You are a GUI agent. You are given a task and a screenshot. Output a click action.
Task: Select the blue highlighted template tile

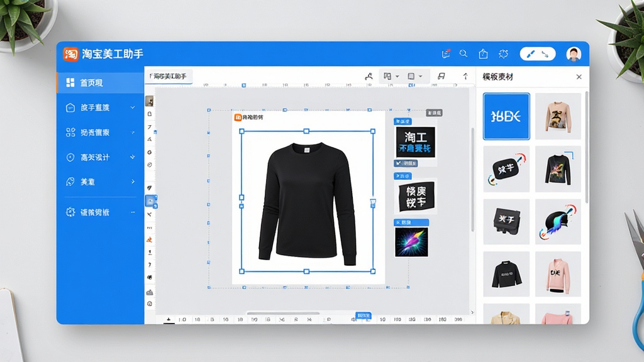(x=506, y=116)
